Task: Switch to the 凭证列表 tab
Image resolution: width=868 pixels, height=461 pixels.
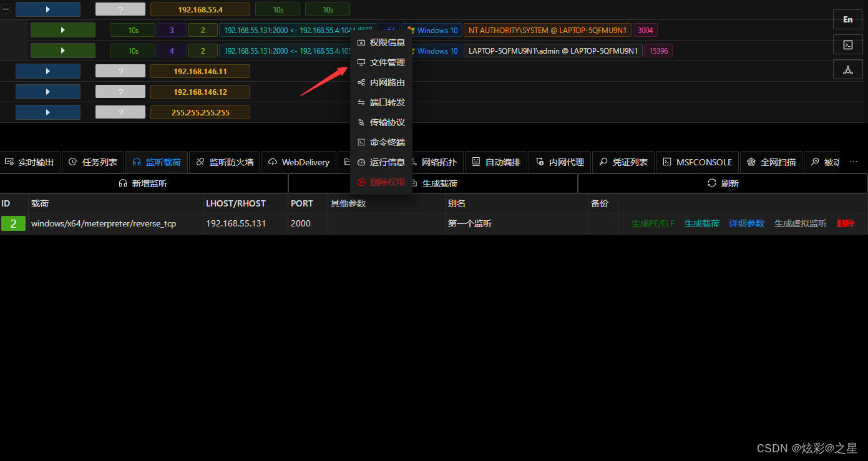Action: point(623,162)
